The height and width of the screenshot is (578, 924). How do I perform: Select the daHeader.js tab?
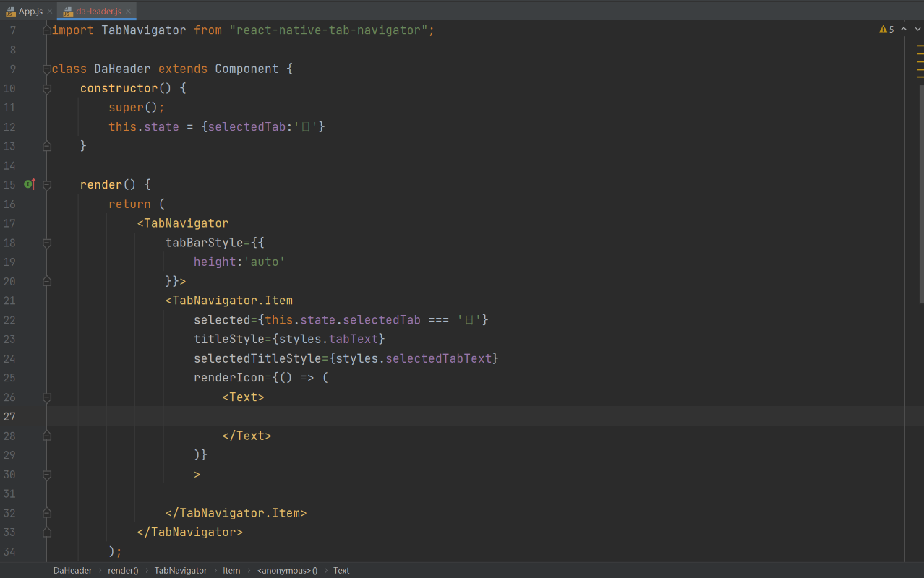point(98,12)
